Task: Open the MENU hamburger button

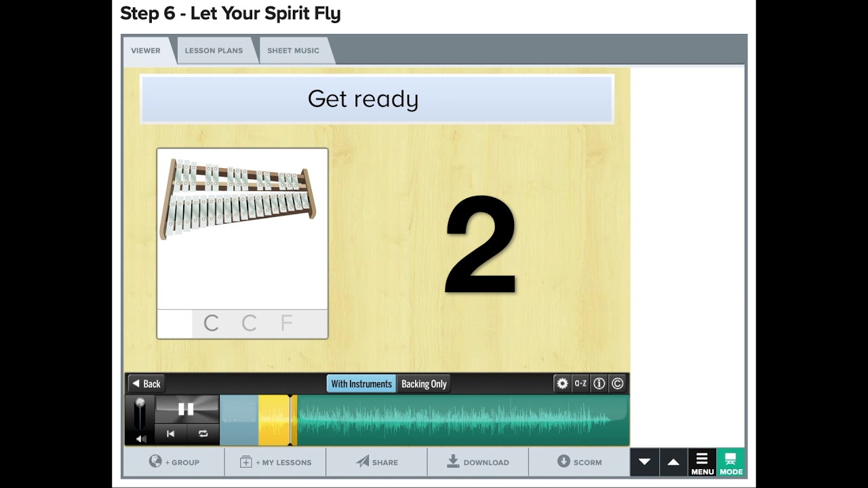Action: click(x=702, y=462)
